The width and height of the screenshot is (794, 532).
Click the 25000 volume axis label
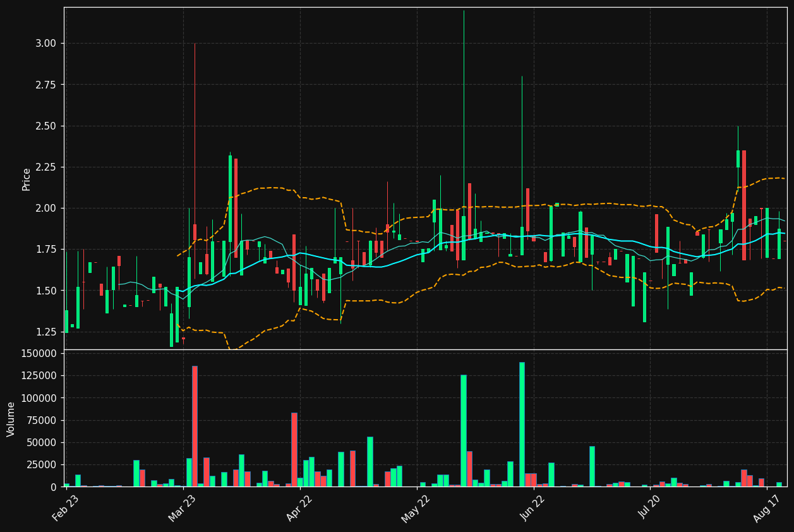[42, 464]
